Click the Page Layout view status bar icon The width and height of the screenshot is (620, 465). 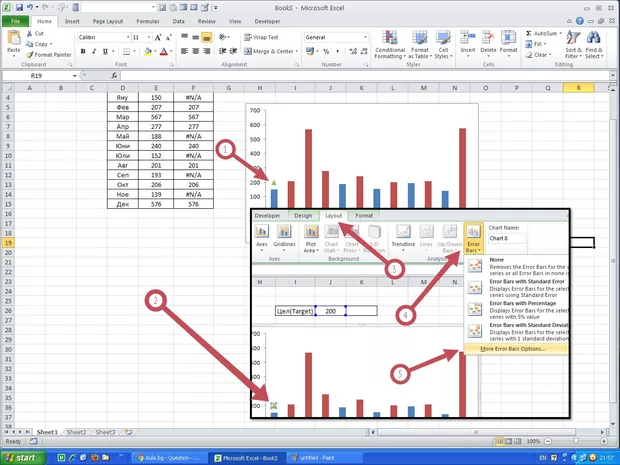click(x=509, y=441)
